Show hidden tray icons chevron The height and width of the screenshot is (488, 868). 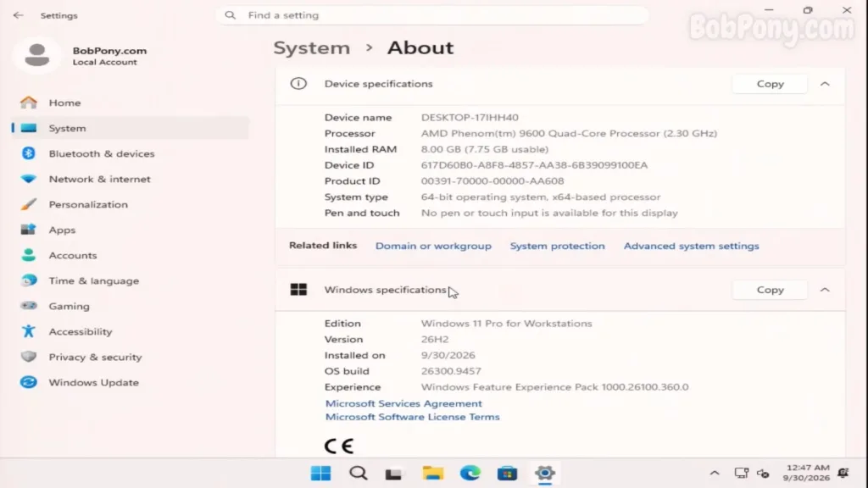715,474
